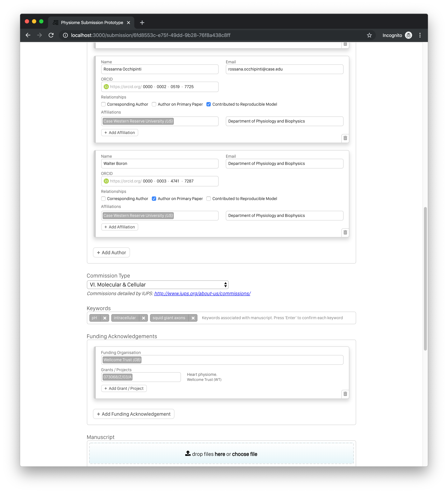Screen dimensions: 448x493
Task: Click Rossanna's department affiliation field
Action: tap(284, 121)
